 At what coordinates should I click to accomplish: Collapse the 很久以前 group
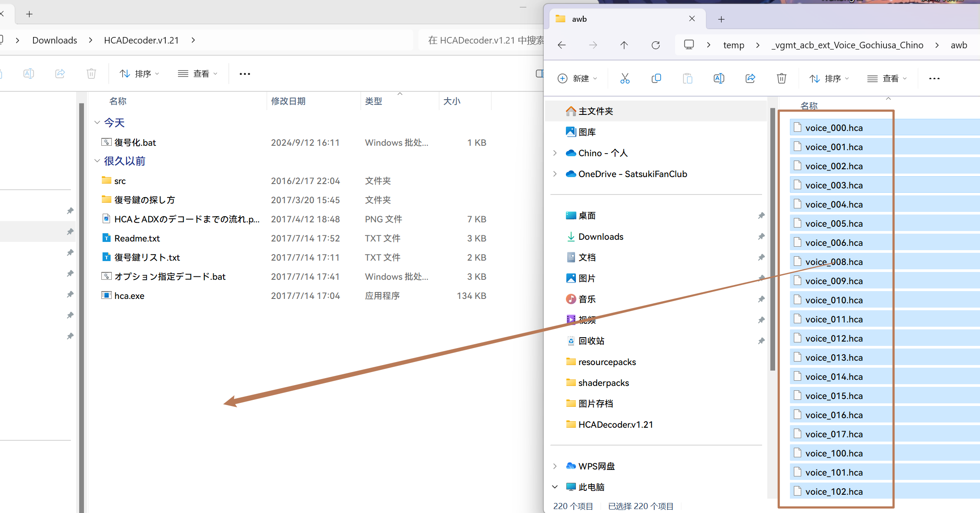click(x=97, y=161)
